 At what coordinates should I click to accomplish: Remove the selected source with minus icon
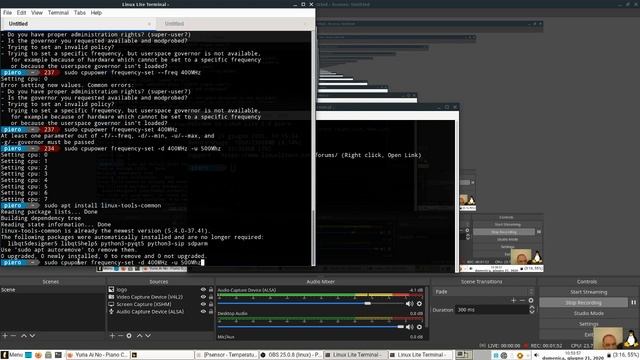(120, 336)
